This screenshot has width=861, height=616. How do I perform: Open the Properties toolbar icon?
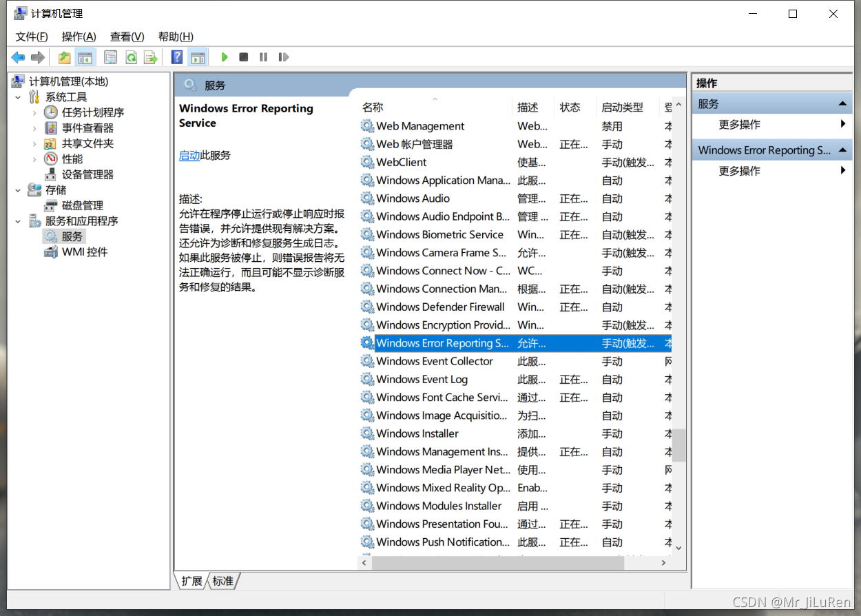pos(110,57)
